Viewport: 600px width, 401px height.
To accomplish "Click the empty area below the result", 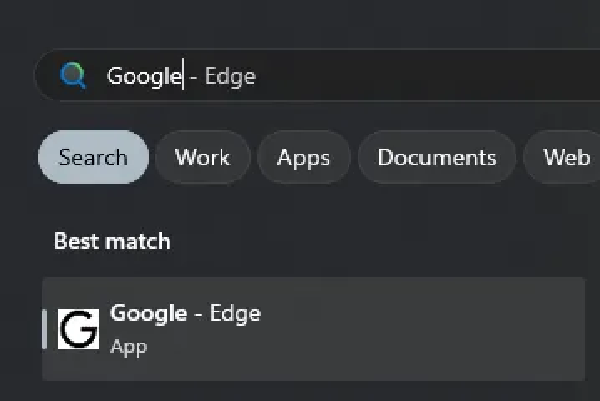I will (300, 391).
